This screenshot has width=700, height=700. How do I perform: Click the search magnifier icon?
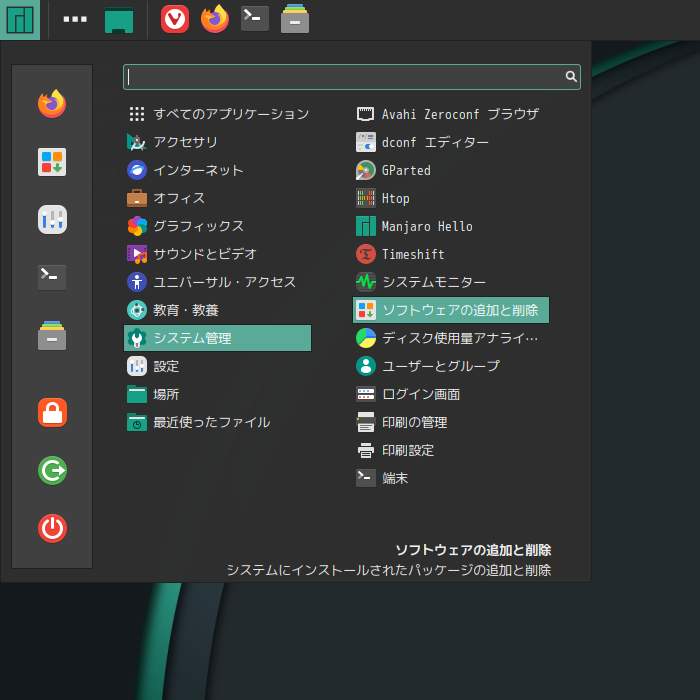click(571, 77)
